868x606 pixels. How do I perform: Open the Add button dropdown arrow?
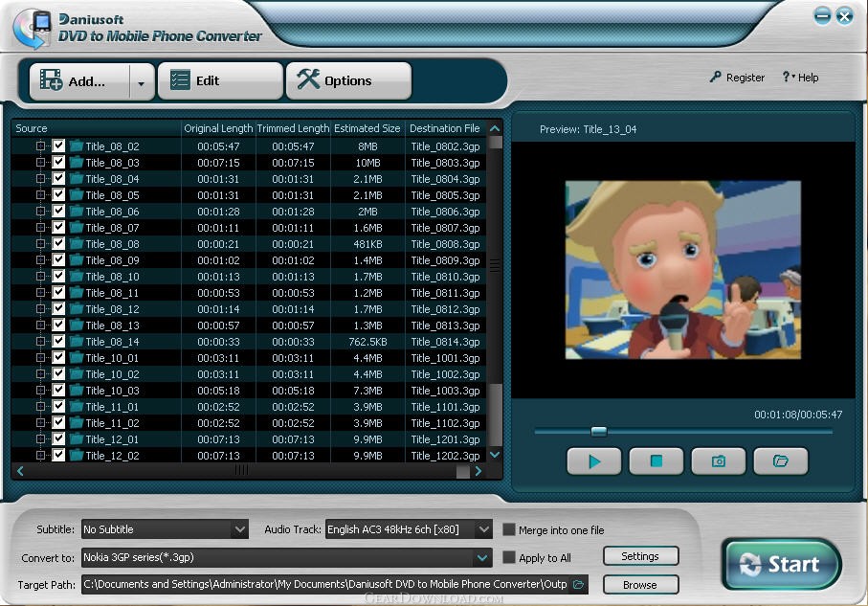tap(142, 82)
